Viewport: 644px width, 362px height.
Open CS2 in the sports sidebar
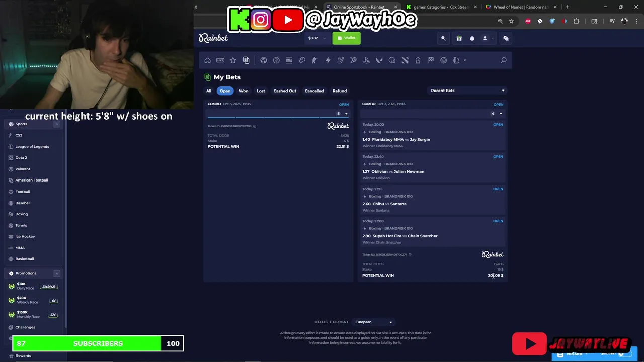(x=19, y=135)
